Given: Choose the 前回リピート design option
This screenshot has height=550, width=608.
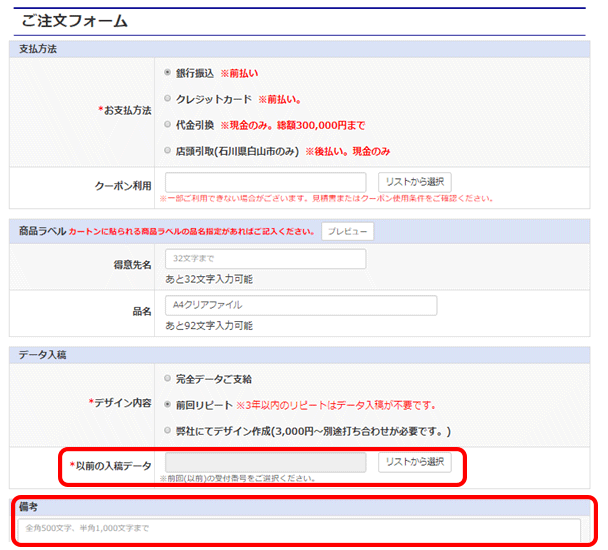Looking at the screenshot, I should point(167,404).
